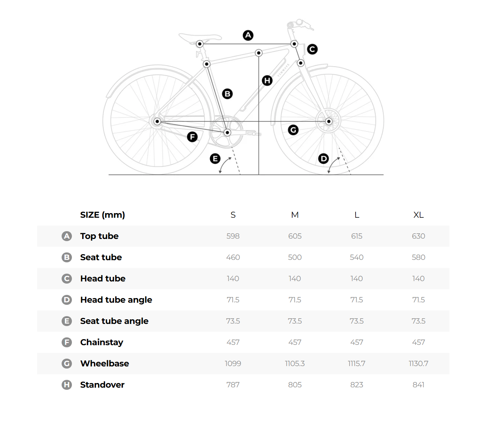Click the SIZE (mm) table heading

click(x=102, y=215)
